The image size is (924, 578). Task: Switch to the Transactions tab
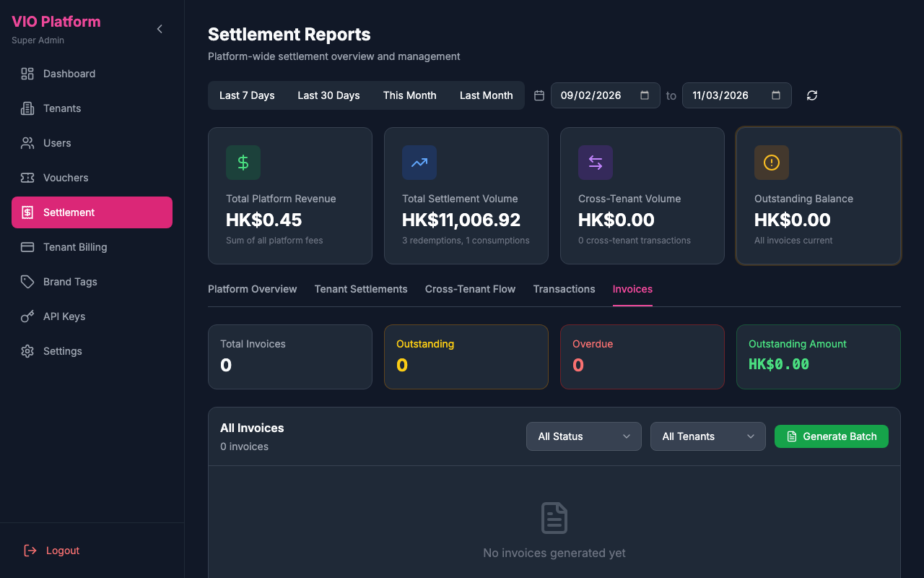coord(564,289)
